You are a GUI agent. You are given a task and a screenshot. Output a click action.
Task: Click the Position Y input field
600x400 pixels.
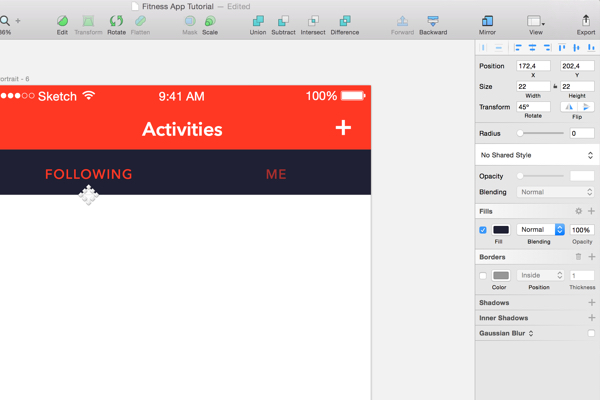tap(577, 66)
